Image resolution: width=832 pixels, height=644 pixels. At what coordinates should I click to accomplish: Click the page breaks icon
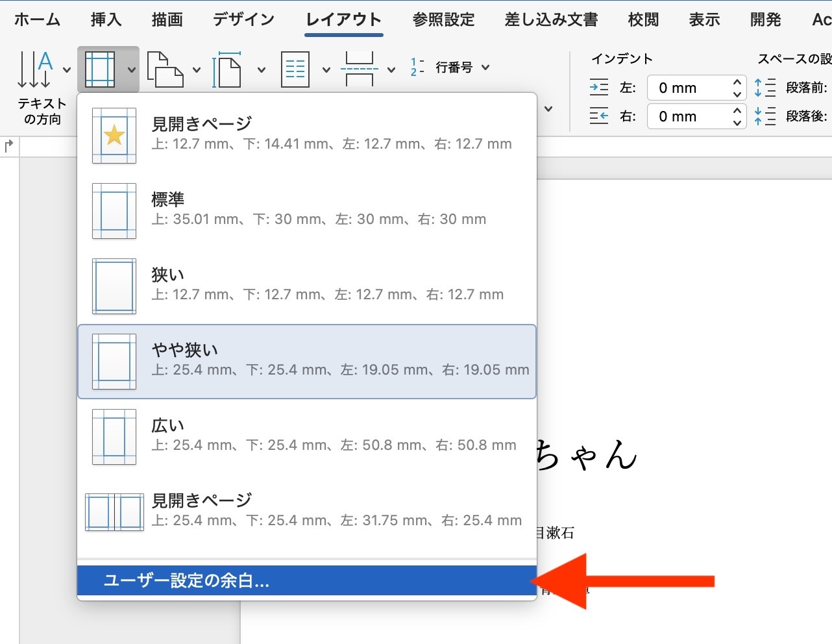360,69
